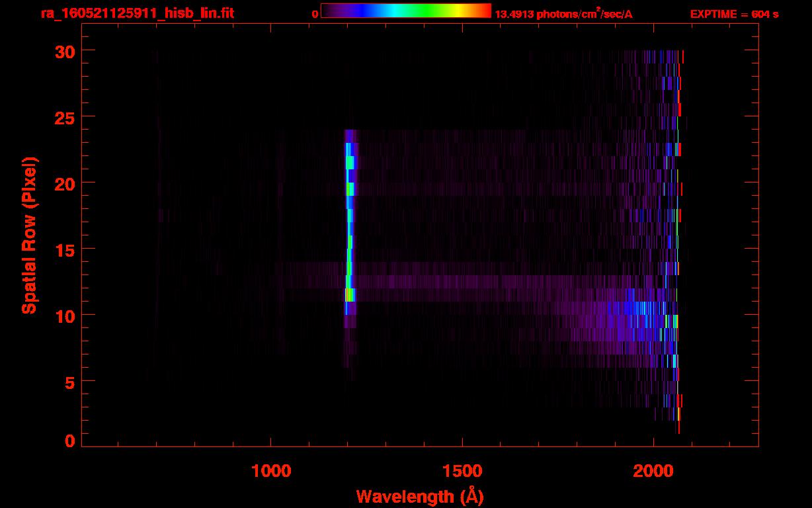
Task: Click the red detector edge line near 2070 Å
Action: [679, 241]
